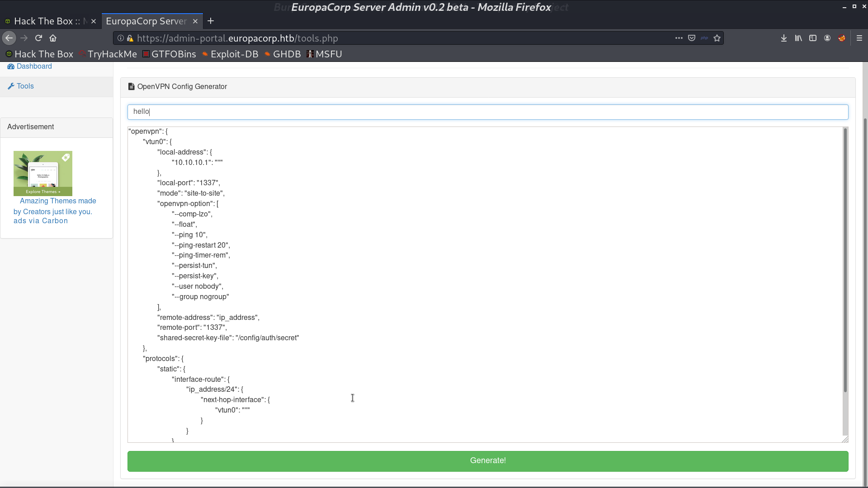
Task: Click the Tools wrench icon in sidebar
Action: pos(11,86)
